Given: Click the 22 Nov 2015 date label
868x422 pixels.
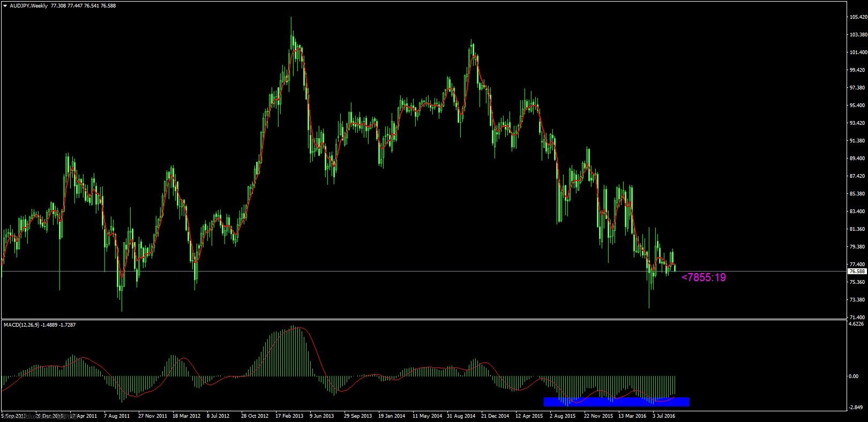Looking at the screenshot, I should pos(598,416).
